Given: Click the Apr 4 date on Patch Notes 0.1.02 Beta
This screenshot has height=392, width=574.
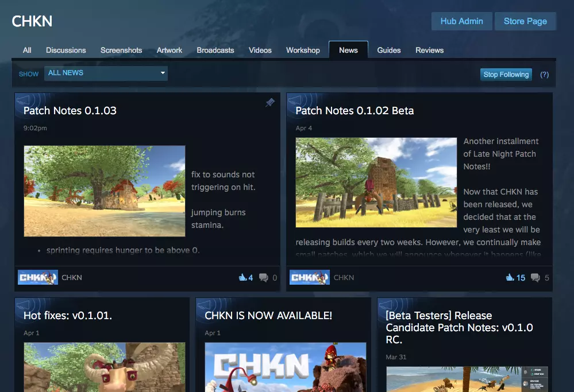Looking at the screenshot, I should pos(304,128).
